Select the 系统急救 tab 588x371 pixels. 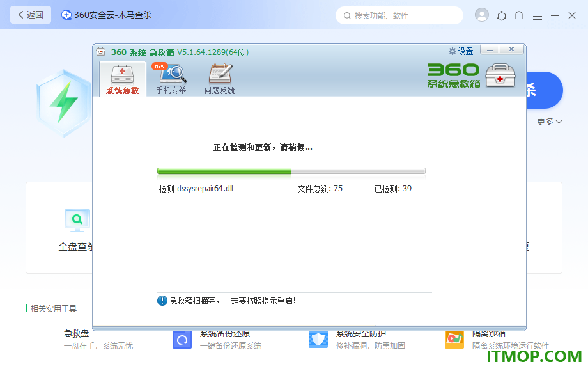(x=122, y=79)
